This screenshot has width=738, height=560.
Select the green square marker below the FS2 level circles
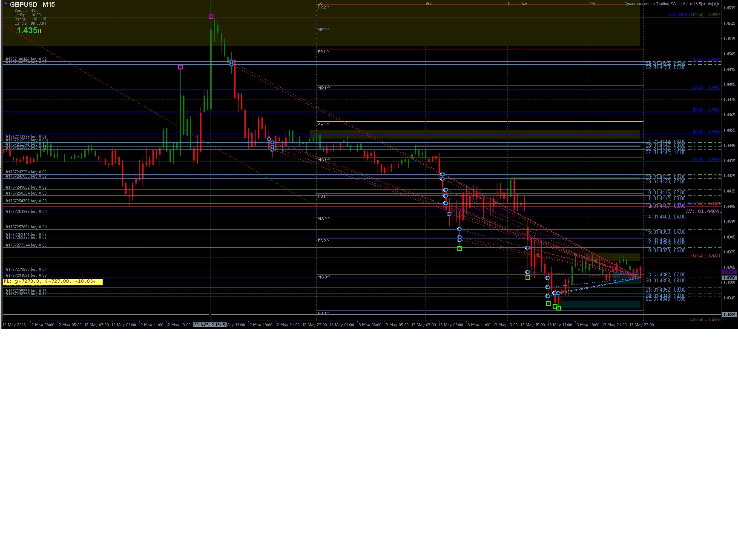pos(459,249)
